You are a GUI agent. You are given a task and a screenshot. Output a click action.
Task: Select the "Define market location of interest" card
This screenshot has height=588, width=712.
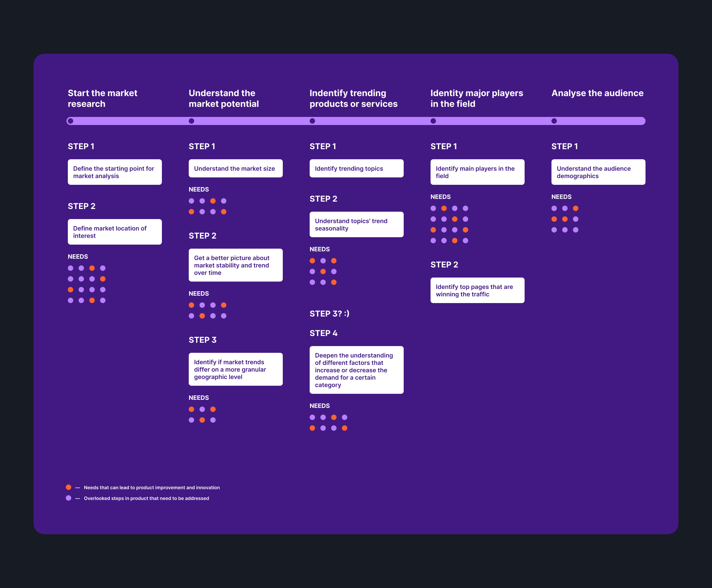tap(115, 232)
